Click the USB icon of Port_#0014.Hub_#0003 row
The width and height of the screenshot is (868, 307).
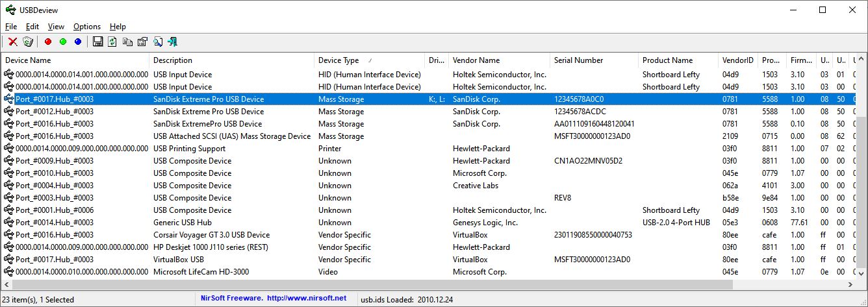point(9,223)
